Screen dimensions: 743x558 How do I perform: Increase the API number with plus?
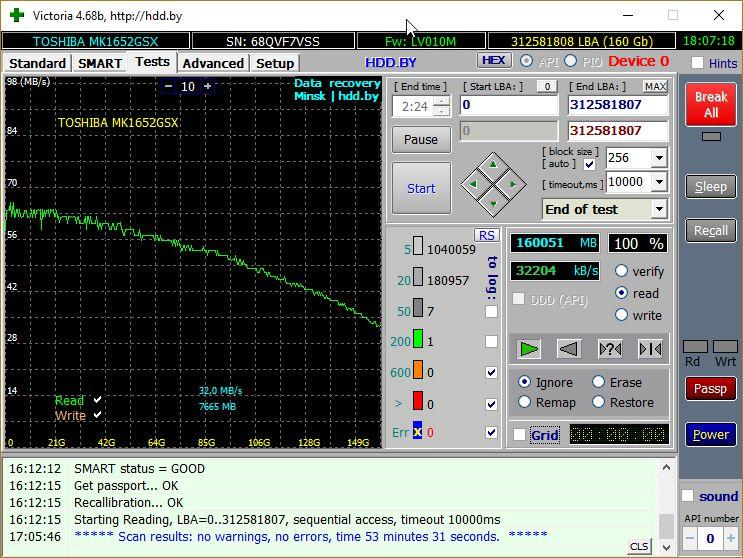731,538
